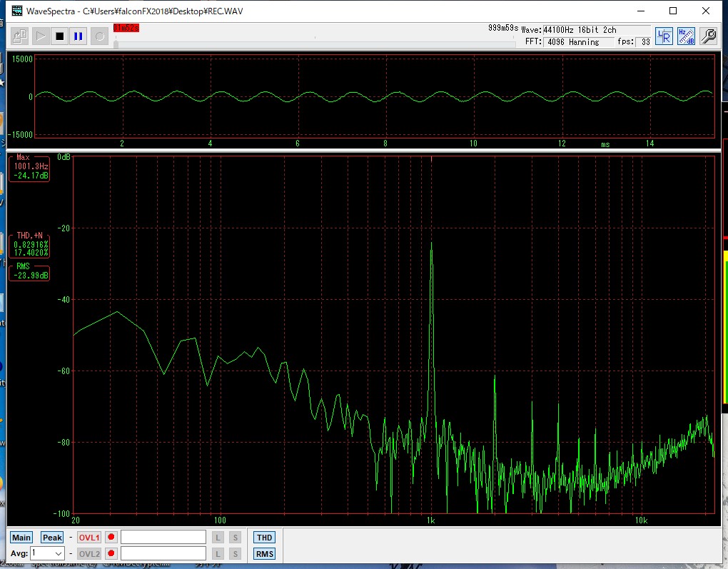The width and height of the screenshot is (728, 569).
Task: Toggle the Peak hold display
Action: (x=52, y=538)
